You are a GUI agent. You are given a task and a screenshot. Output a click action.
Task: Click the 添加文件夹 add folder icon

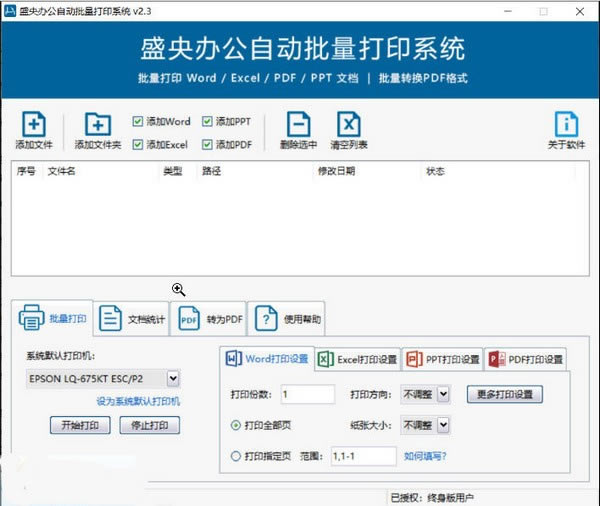[97, 125]
